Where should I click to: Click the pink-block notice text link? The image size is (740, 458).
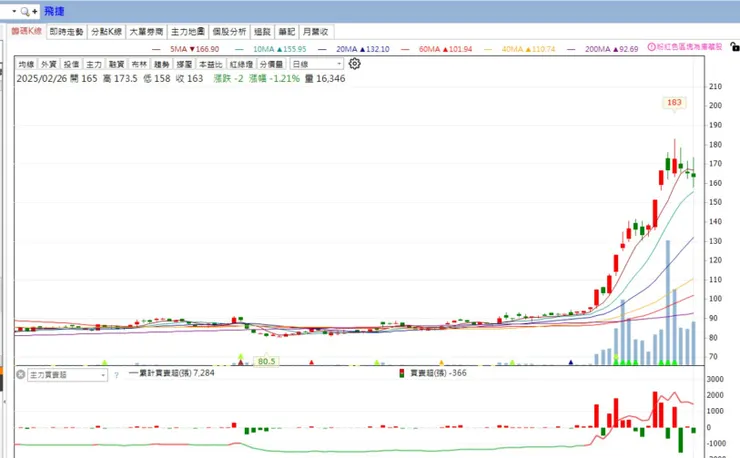[690, 47]
